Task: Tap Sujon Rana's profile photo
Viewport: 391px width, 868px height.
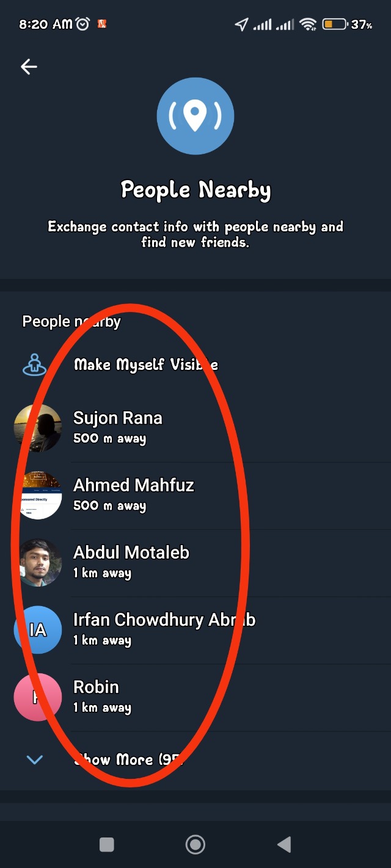Action: click(38, 428)
